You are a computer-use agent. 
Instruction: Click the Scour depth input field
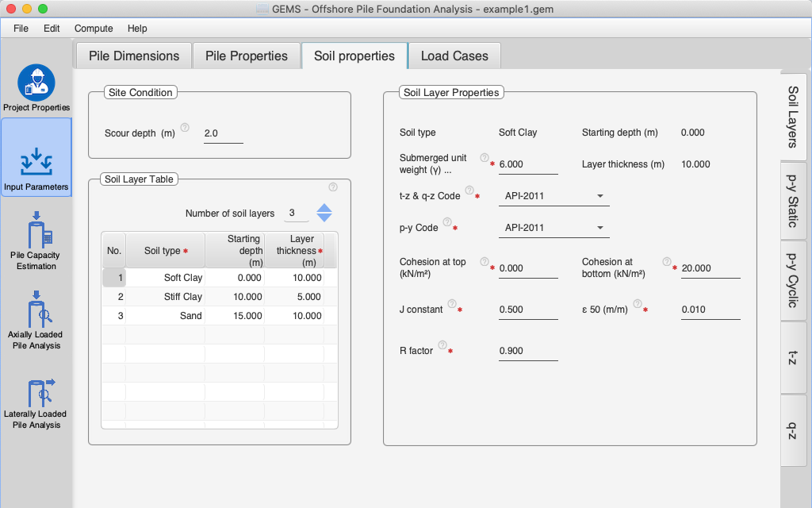point(222,133)
